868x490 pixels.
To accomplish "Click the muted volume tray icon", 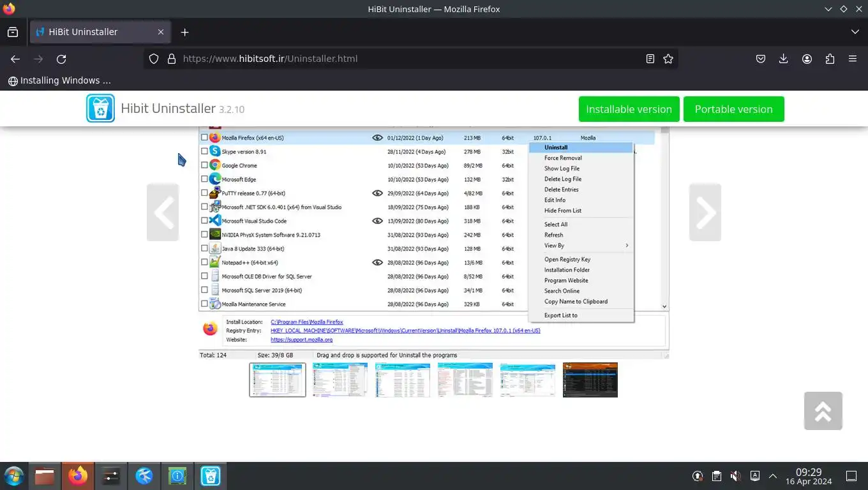I will pos(736,476).
